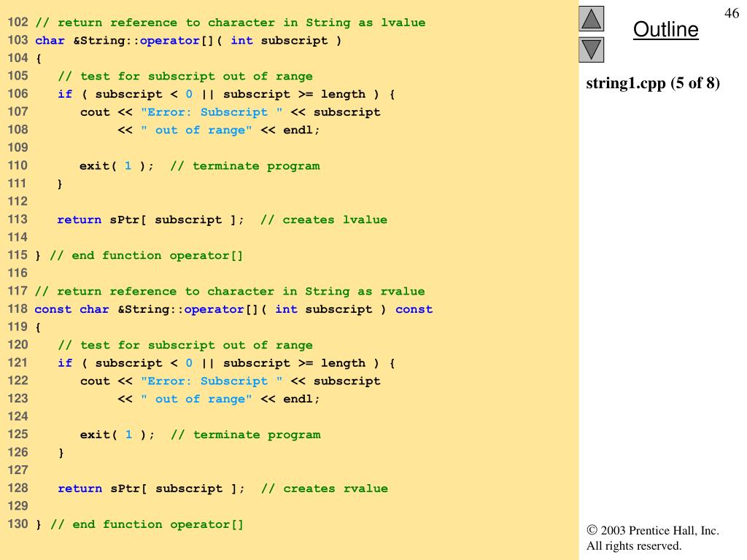
Task: Click the test comment on line 120
Action: (185, 345)
